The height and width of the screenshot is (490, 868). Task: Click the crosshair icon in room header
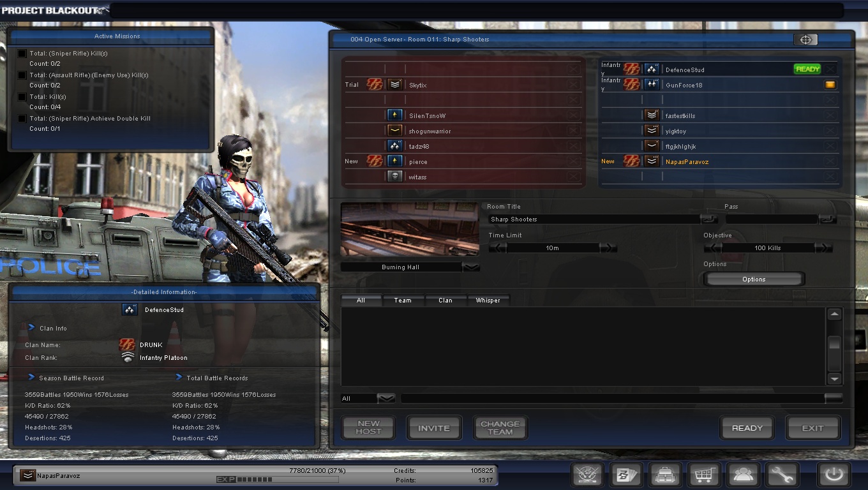805,40
